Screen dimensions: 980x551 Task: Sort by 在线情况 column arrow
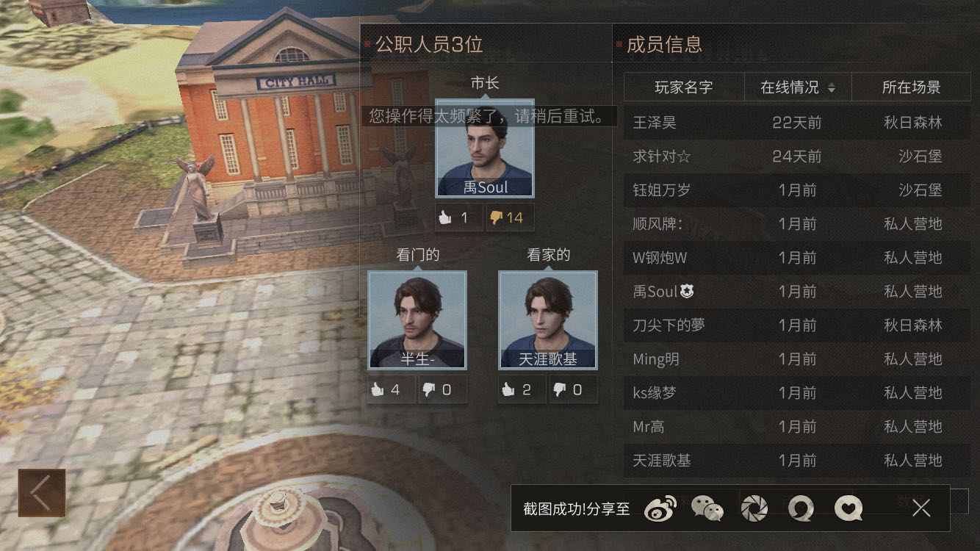coord(832,88)
